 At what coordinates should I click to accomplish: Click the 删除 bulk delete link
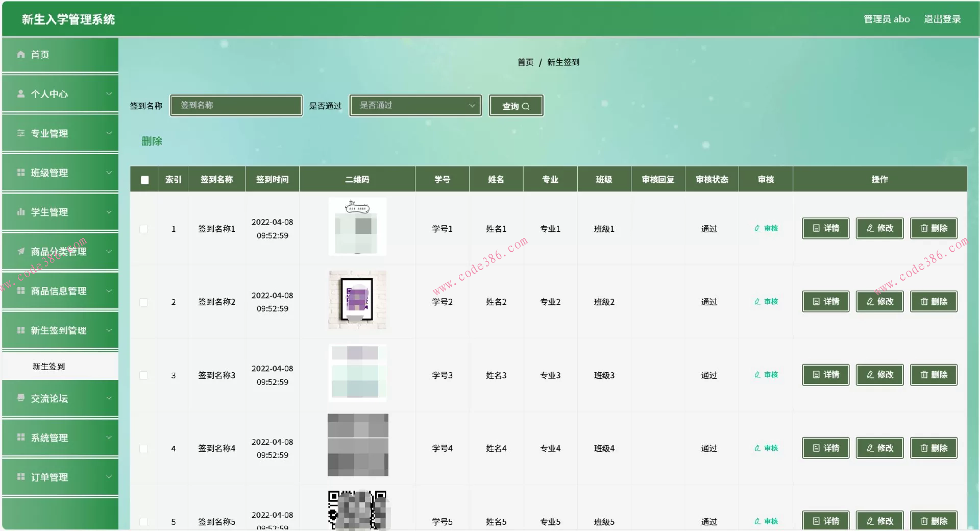(153, 141)
